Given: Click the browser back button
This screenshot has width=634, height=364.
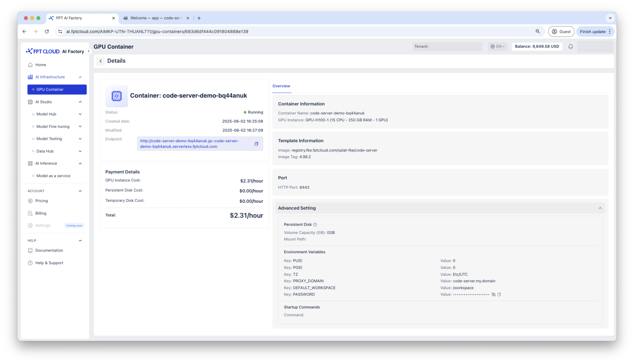Looking at the screenshot, I should 24,32.
